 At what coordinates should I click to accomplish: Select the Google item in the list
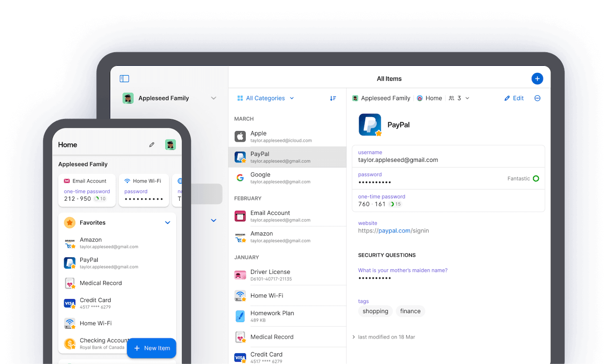click(x=287, y=177)
